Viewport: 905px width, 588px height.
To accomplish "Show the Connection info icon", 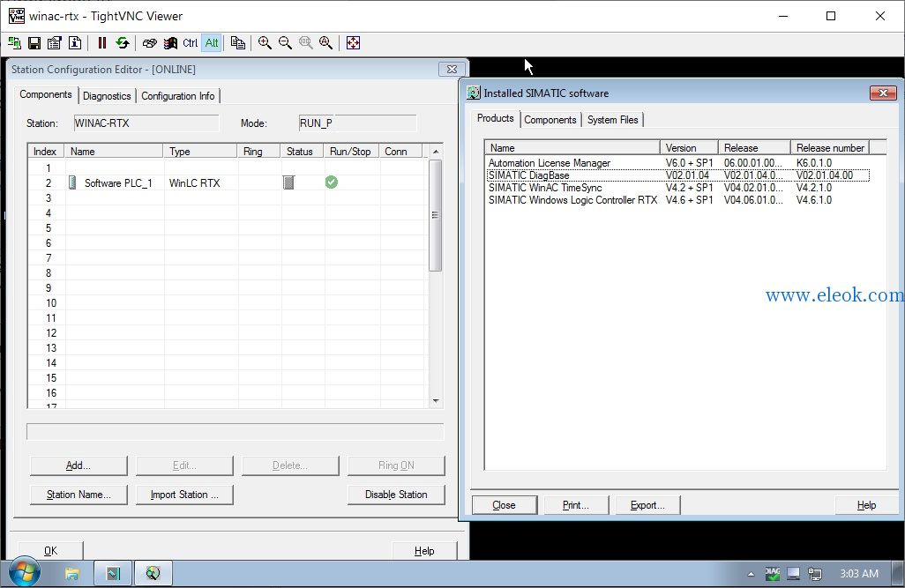I will (x=75, y=42).
